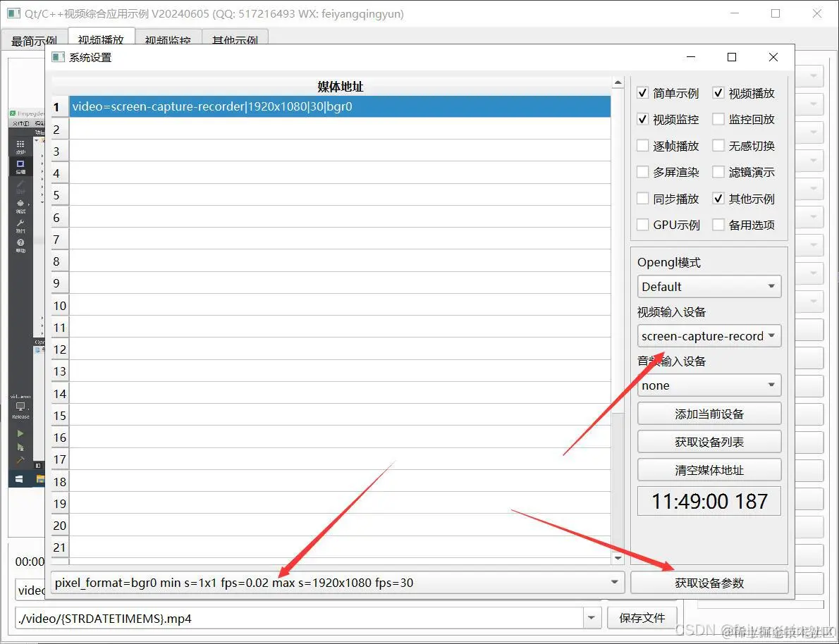Select row header 15 in media table

point(60,416)
